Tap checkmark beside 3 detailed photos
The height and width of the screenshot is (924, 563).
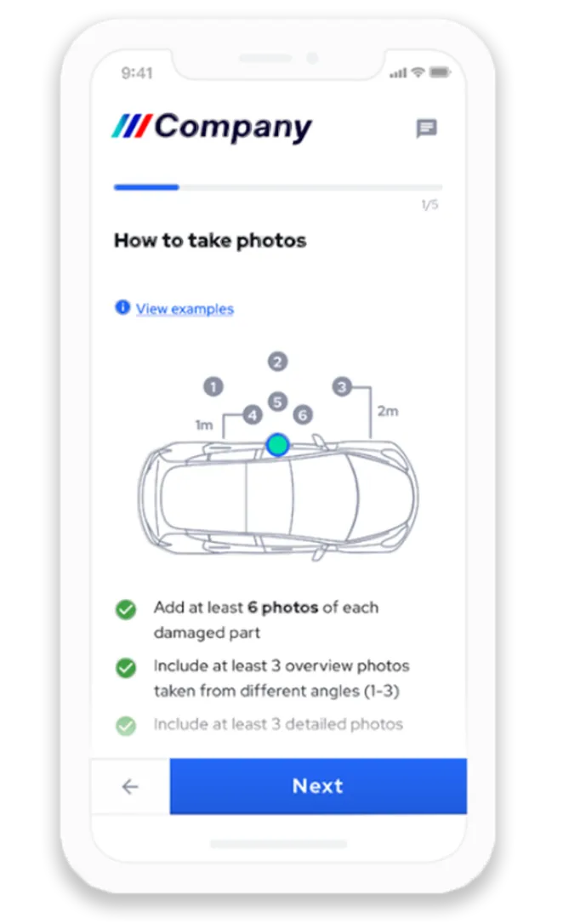tap(125, 726)
